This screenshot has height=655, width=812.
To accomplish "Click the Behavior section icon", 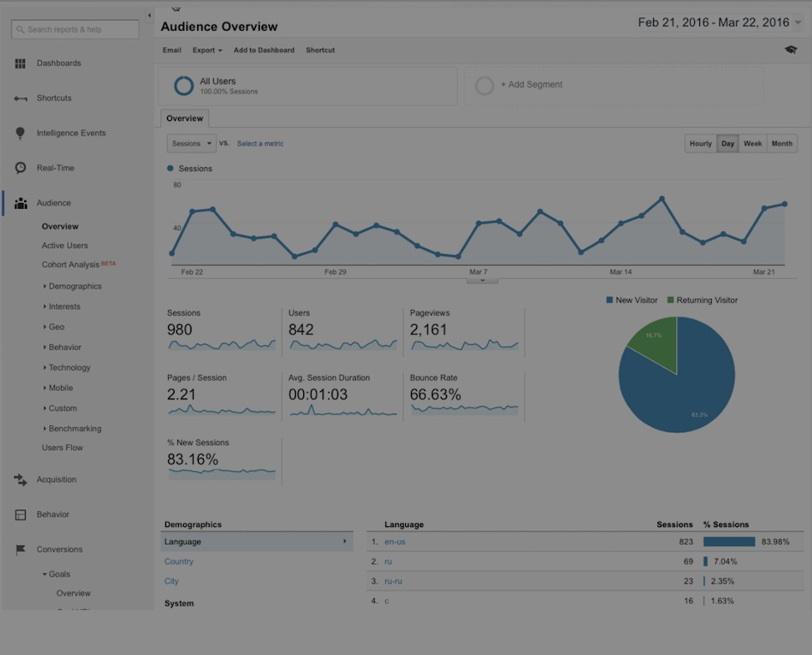I will coord(21,515).
